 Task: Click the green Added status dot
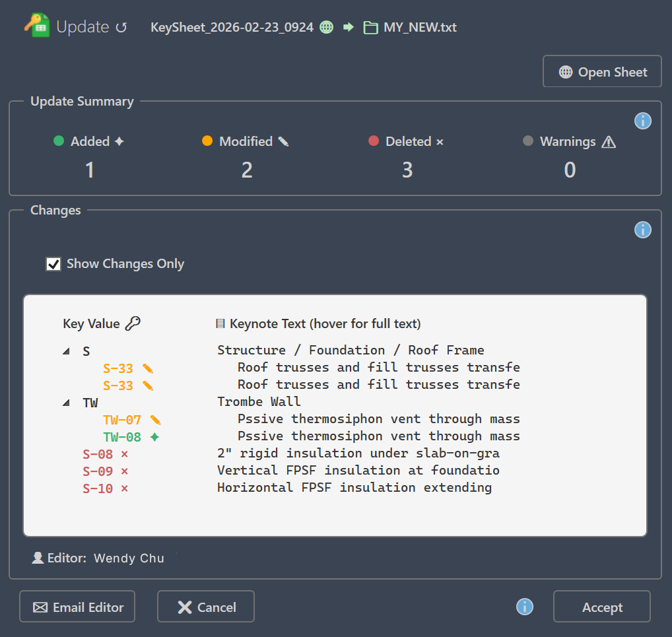tap(60, 141)
